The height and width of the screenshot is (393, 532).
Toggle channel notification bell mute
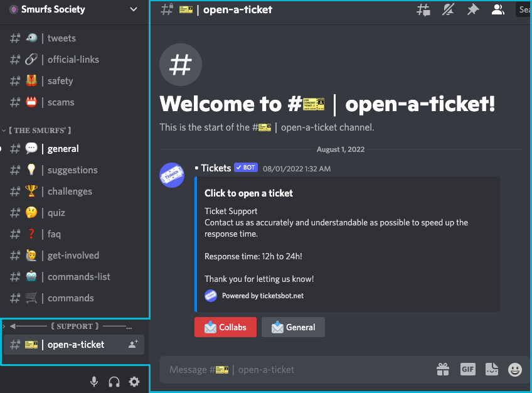coord(448,9)
